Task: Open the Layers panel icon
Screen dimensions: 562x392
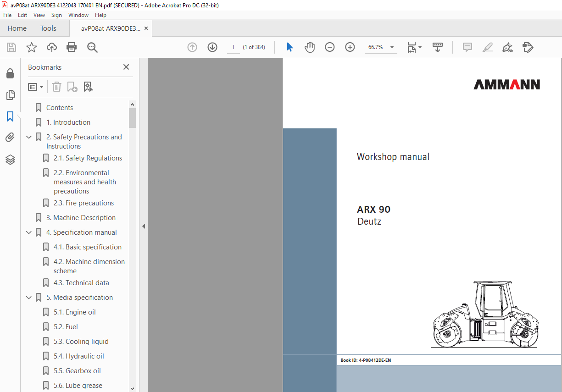Action: (x=10, y=160)
